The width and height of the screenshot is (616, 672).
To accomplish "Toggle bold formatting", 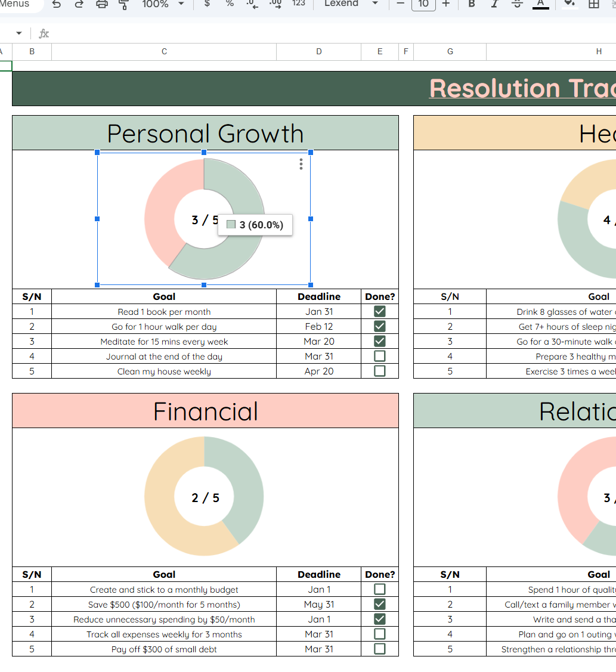I will (472, 4).
